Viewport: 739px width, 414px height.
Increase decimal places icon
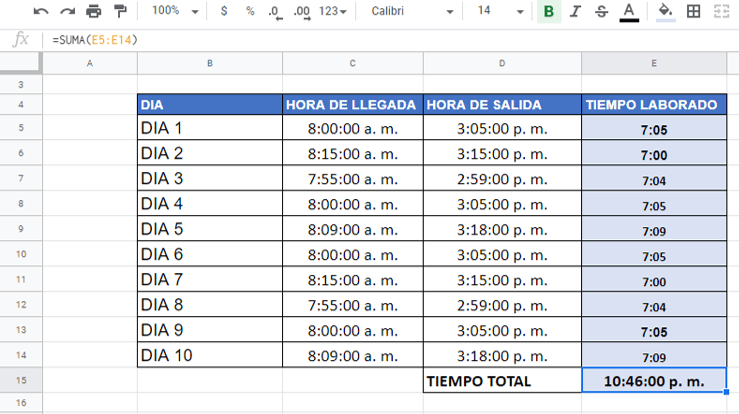[302, 12]
